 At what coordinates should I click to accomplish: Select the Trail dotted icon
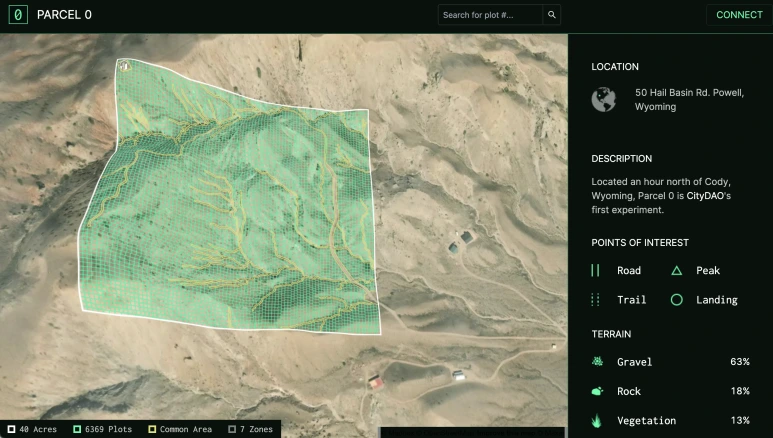click(595, 300)
